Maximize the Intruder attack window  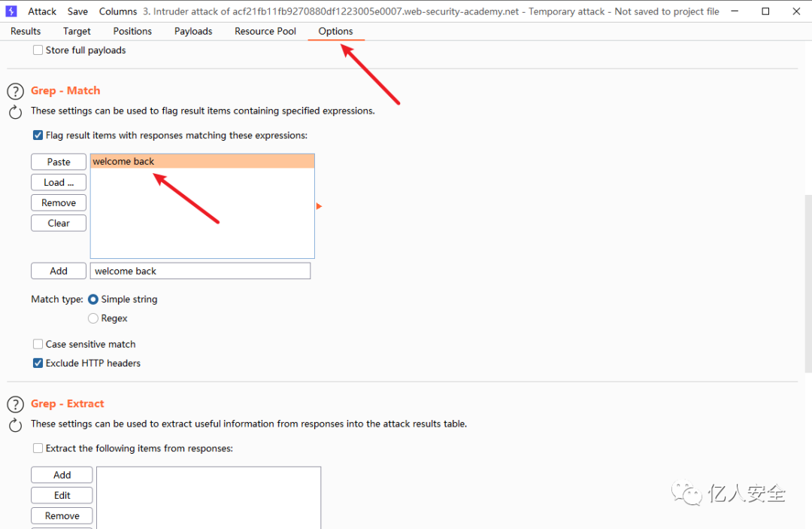coord(765,11)
